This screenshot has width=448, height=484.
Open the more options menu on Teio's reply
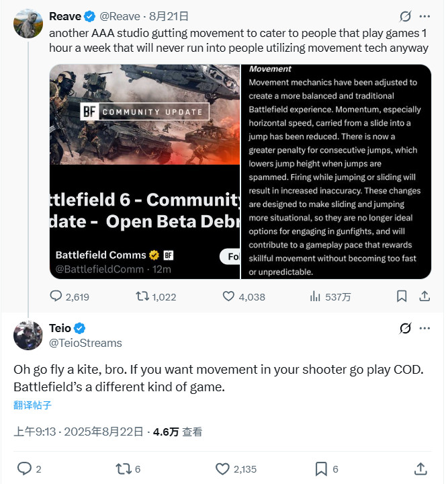coord(424,329)
